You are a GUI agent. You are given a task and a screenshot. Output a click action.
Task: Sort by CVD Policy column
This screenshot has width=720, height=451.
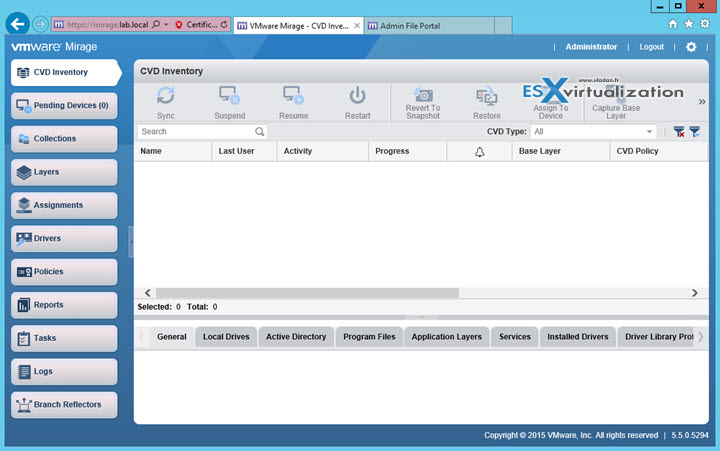[x=659, y=151]
